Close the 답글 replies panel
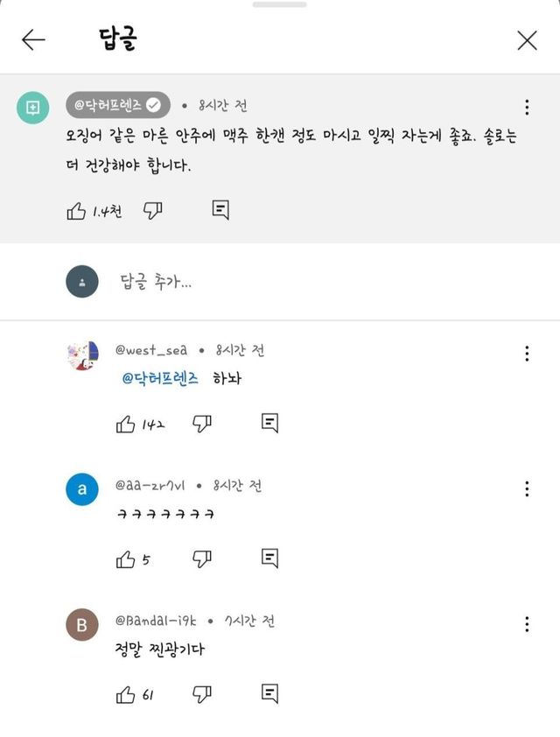The image size is (560, 737). 527,40
